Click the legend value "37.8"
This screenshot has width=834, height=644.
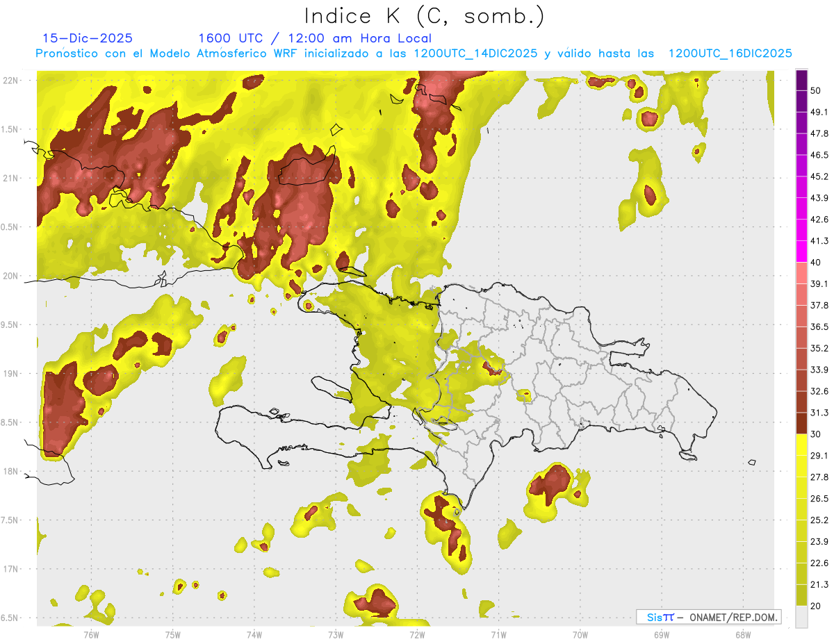(819, 305)
